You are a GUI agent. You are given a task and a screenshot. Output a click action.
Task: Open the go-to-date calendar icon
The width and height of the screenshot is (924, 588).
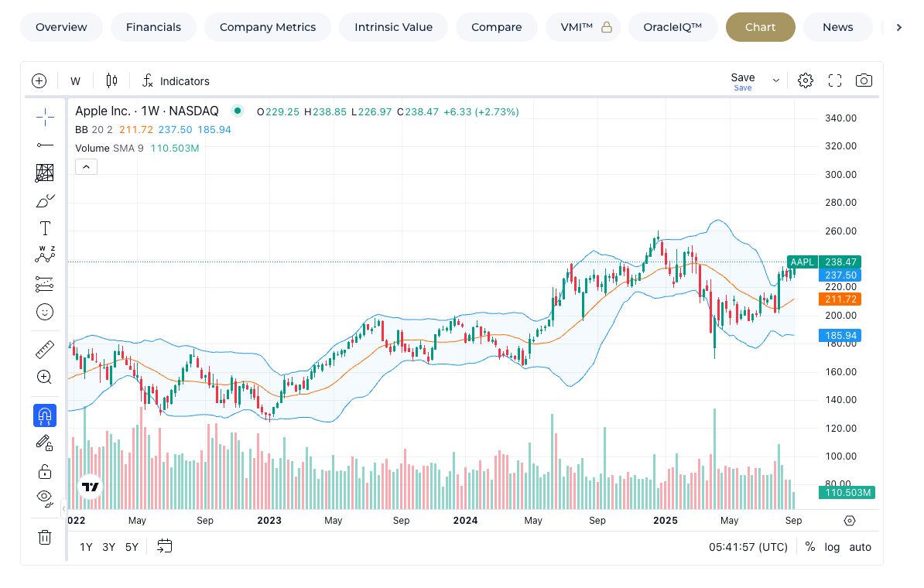coord(164,546)
